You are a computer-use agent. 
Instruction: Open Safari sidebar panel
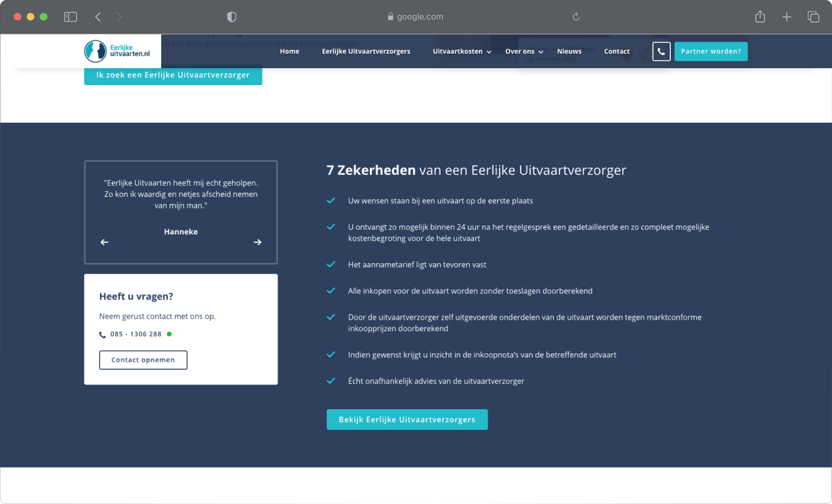[70, 17]
